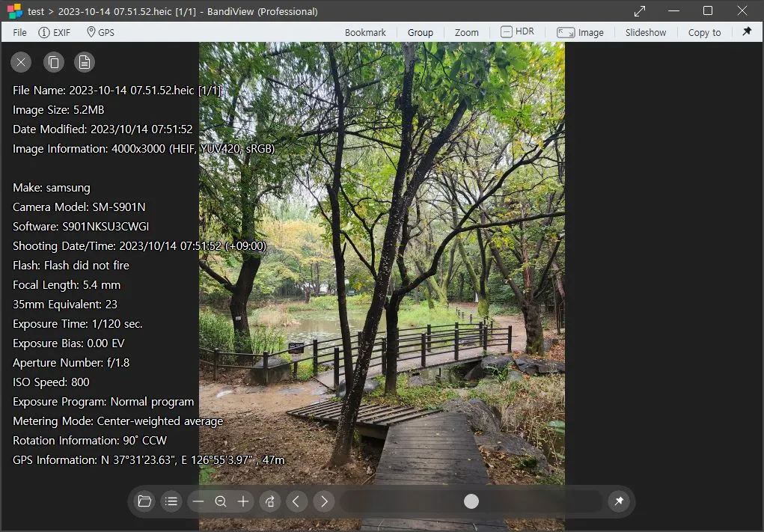
Task: Click the Focal Length: 5.4 mm text
Action: click(x=67, y=286)
